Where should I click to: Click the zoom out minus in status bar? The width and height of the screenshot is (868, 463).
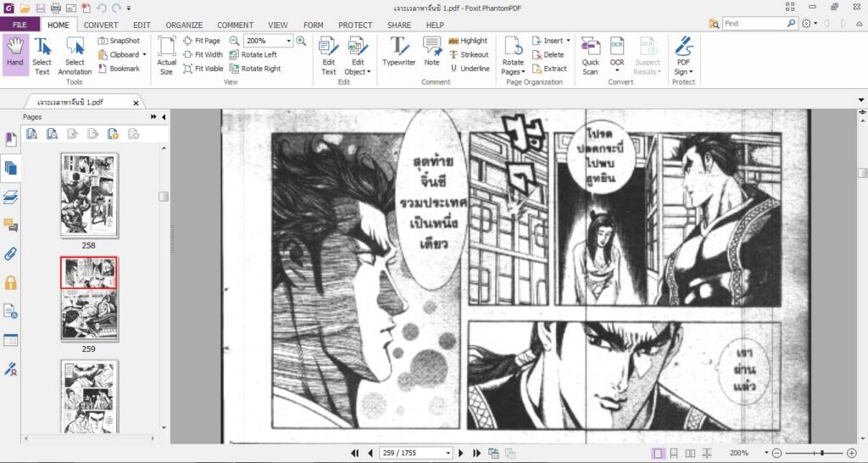point(776,453)
